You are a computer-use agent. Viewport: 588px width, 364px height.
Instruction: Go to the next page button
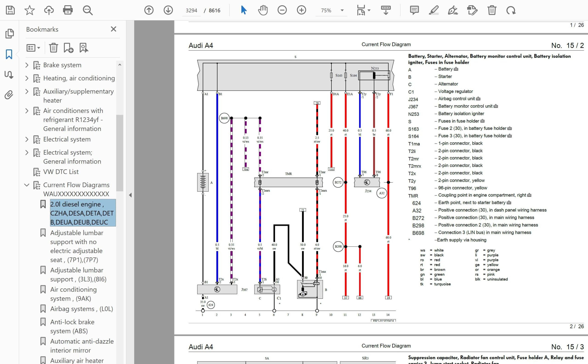168,10
